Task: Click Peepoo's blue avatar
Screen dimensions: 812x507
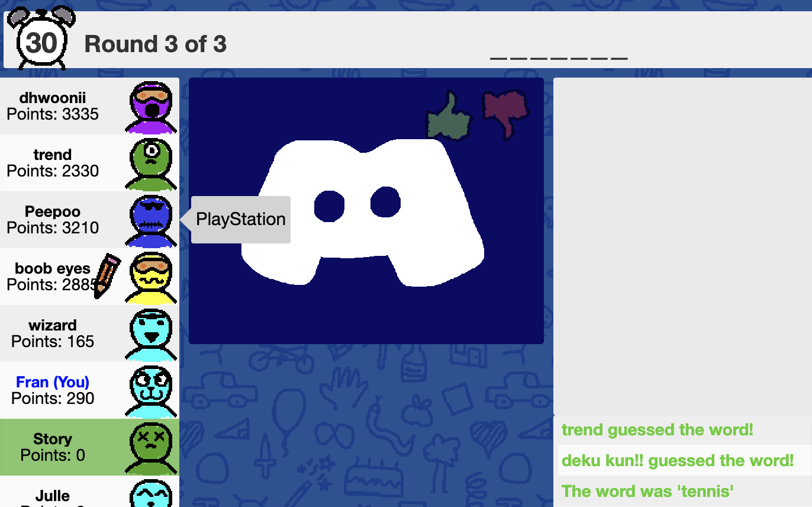Action: click(x=152, y=221)
